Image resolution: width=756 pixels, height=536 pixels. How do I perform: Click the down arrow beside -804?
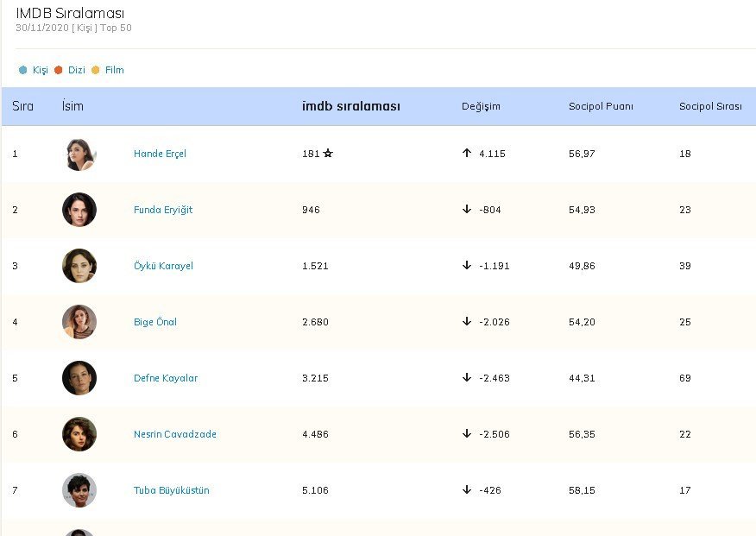(x=467, y=210)
